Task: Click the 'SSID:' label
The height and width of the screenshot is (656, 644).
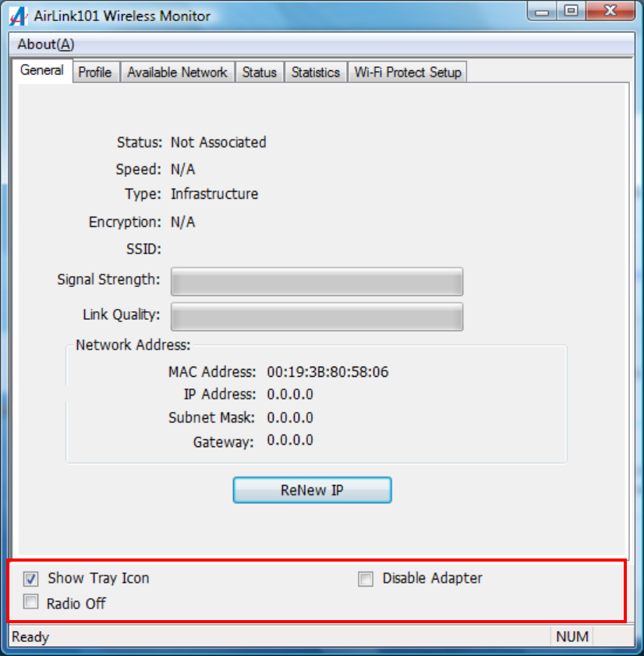Action: pyautogui.click(x=144, y=250)
